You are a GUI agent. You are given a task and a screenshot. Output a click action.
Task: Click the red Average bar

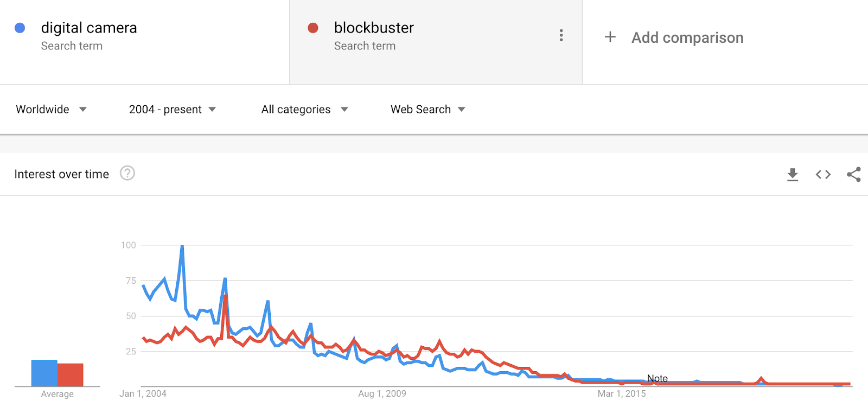click(x=71, y=375)
